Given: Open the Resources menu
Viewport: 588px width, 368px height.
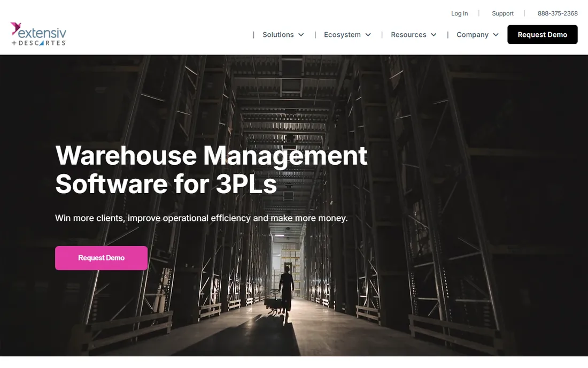Looking at the screenshot, I should point(408,35).
